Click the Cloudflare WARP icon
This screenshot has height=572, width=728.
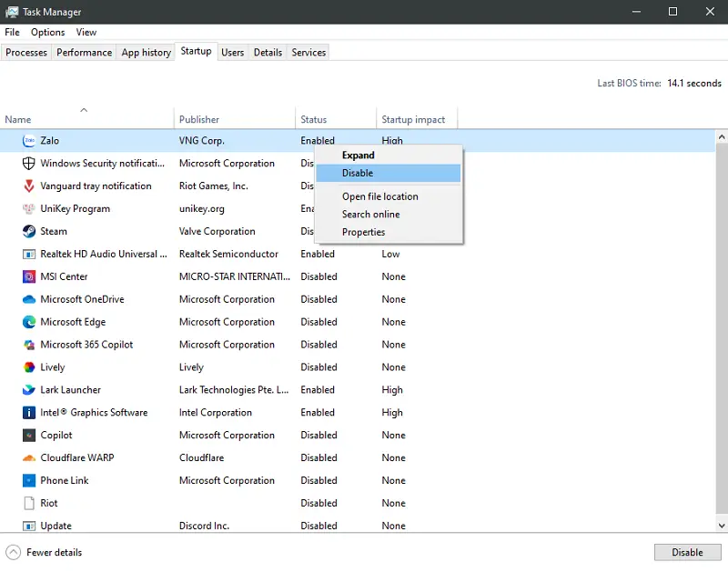pyautogui.click(x=29, y=458)
